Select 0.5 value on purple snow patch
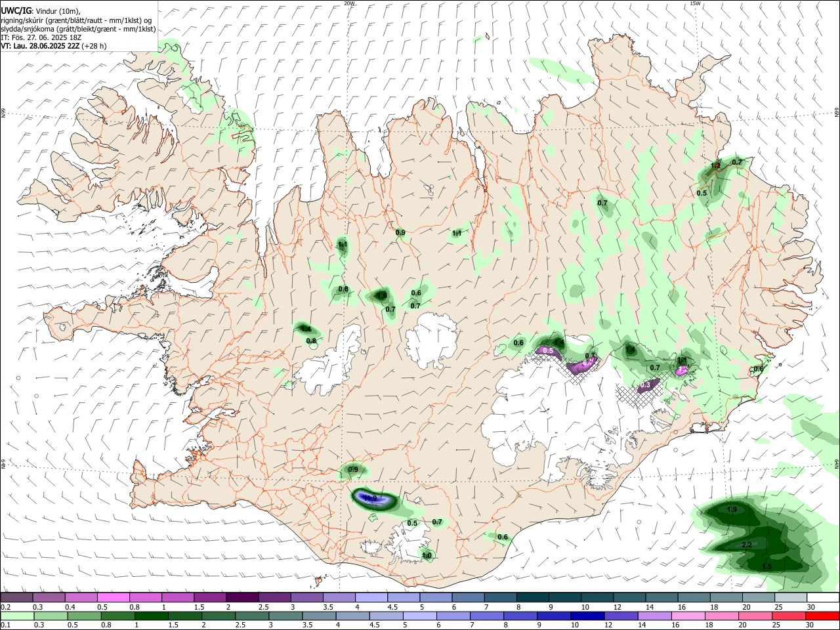This screenshot has width=840, height=630. (x=549, y=352)
